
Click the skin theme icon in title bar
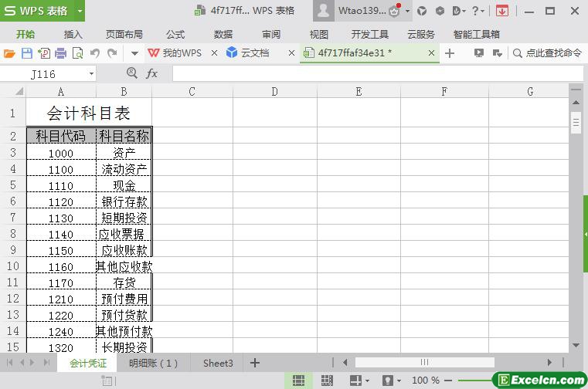[x=422, y=11]
